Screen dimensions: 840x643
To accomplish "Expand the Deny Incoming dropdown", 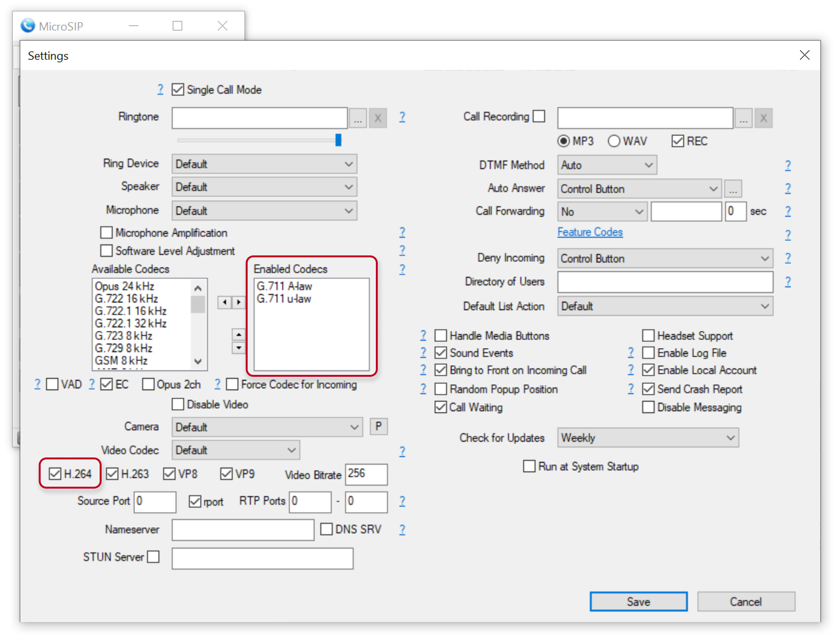I will 665,258.
